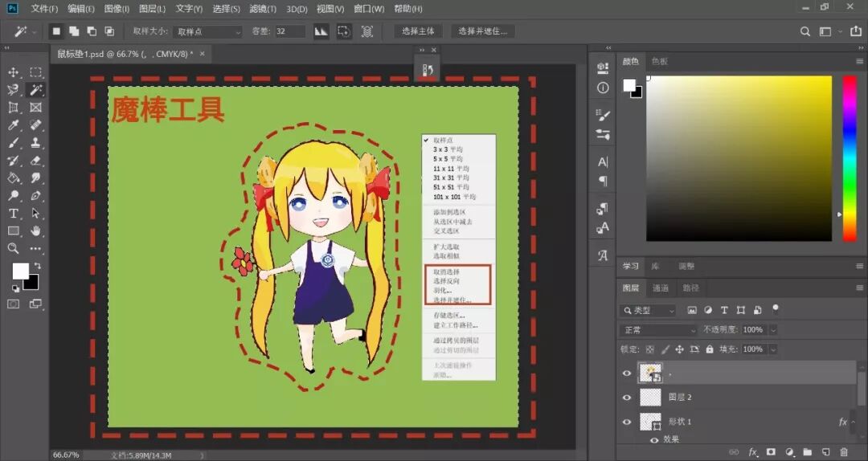Select the Zoom tool in toolbar

[x=14, y=248]
